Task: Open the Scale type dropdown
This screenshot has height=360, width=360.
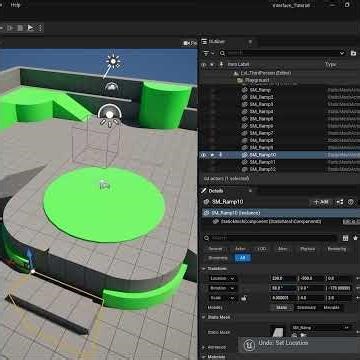Action: pos(223,298)
